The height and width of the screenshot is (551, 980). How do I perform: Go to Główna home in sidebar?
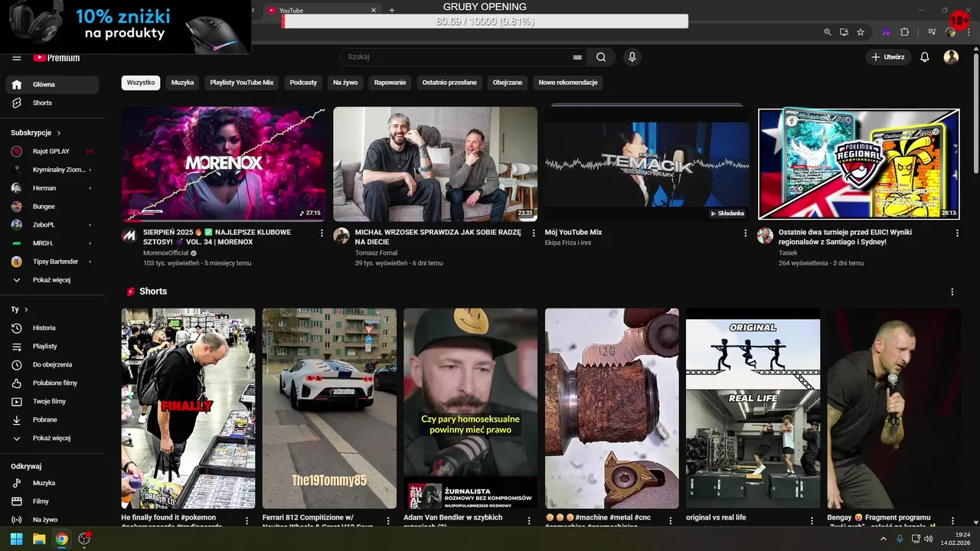coord(53,85)
